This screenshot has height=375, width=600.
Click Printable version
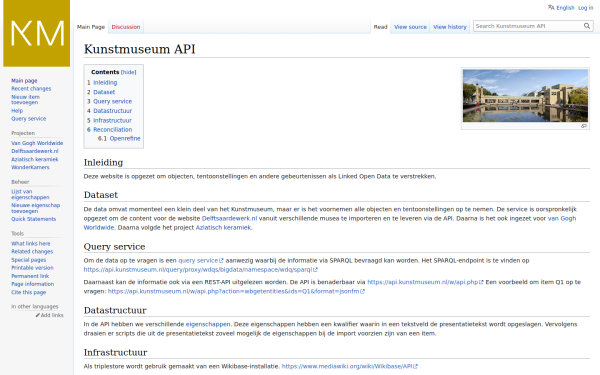click(32, 268)
